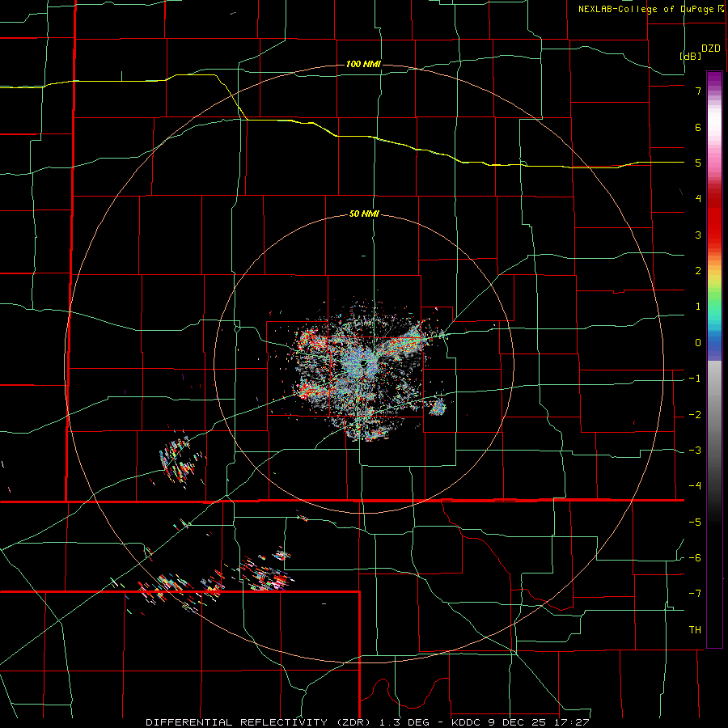Click the 3 value on color scale
This screenshot has height=728, width=728.
pyautogui.click(x=698, y=235)
